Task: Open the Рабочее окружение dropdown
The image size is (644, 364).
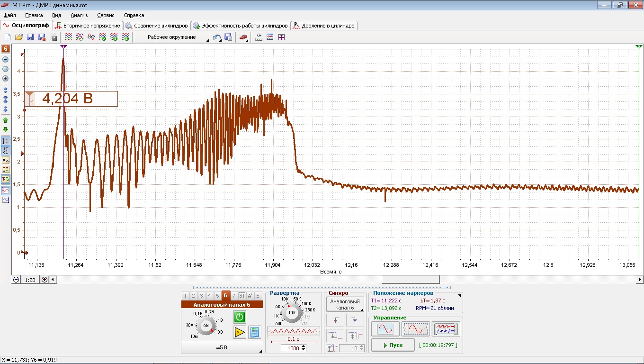Action: (172, 37)
